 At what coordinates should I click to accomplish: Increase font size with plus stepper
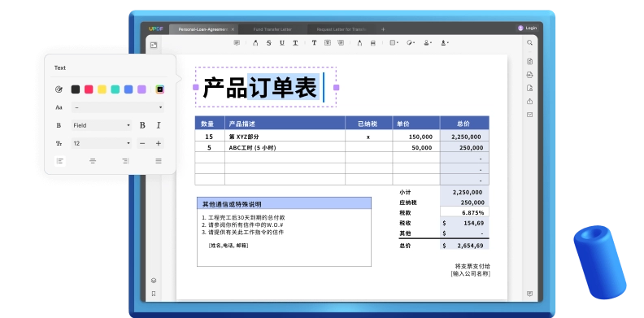pos(158,143)
